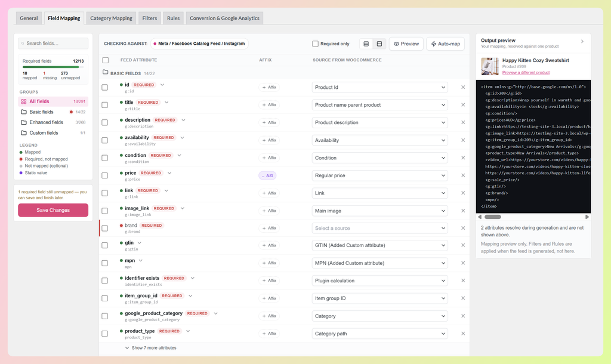This screenshot has height=364, width=611.
Task: Expand Show 7 more attributes
Action: coord(151,348)
